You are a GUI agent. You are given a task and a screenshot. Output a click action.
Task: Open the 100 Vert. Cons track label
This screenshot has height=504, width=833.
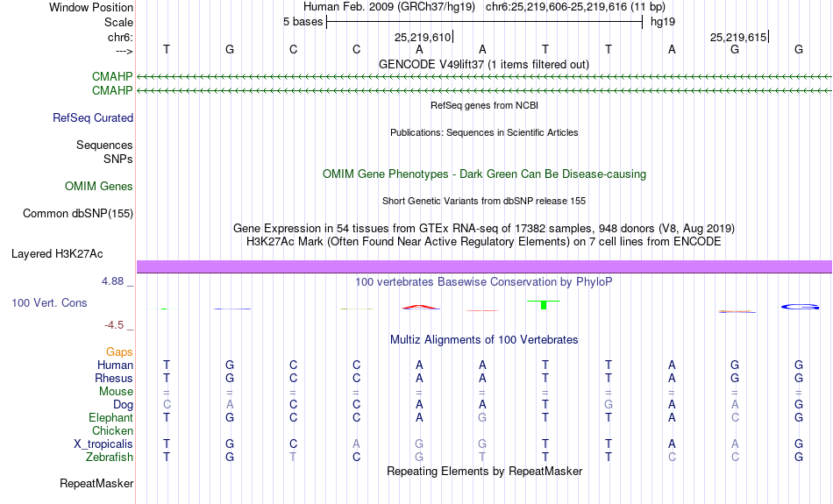(49, 302)
